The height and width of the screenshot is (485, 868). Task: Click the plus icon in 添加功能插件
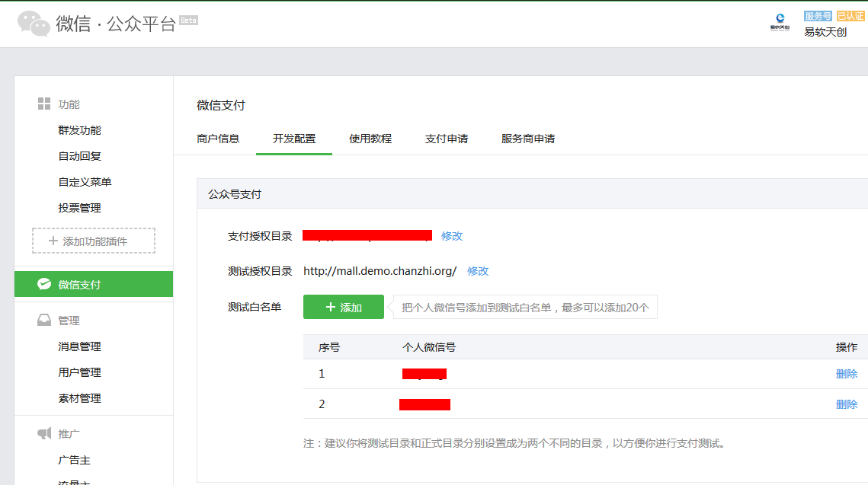[x=53, y=241]
